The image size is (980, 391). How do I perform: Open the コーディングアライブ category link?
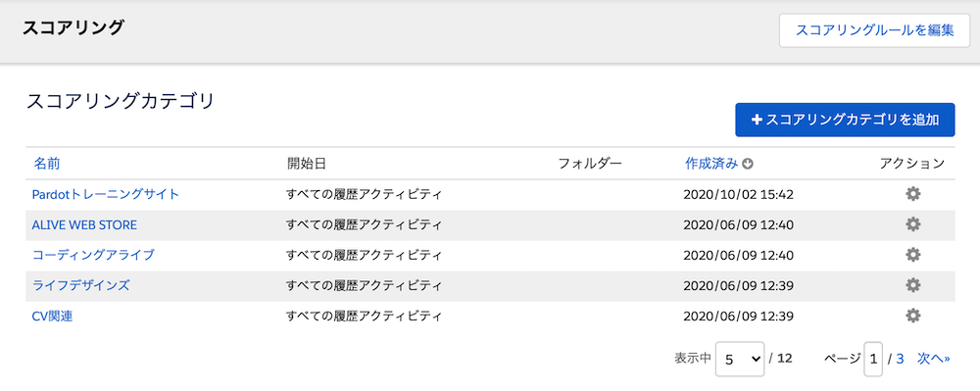(x=93, y=255)
